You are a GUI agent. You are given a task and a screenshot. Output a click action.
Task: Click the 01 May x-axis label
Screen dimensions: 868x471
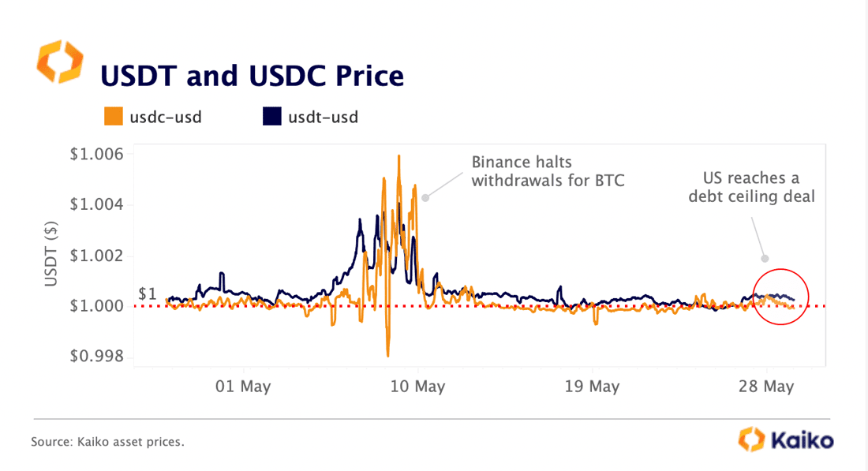(x=243, y=387)
